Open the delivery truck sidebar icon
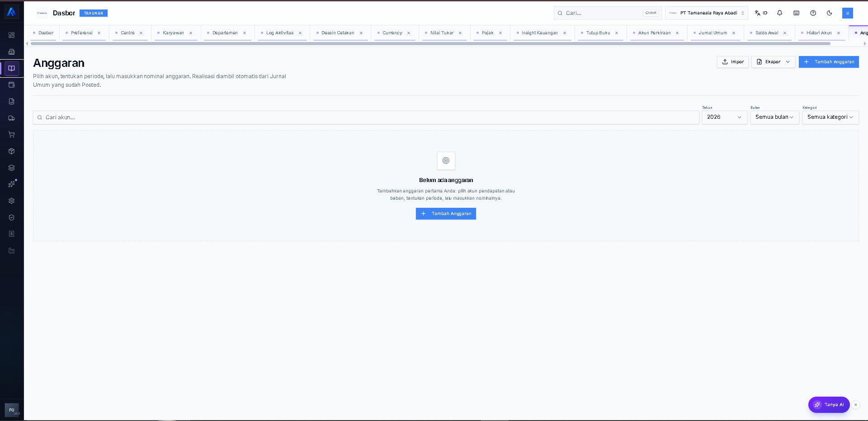The height and width of the screenshot is (421, 868). pyautogui.click(x=12, y=118)
